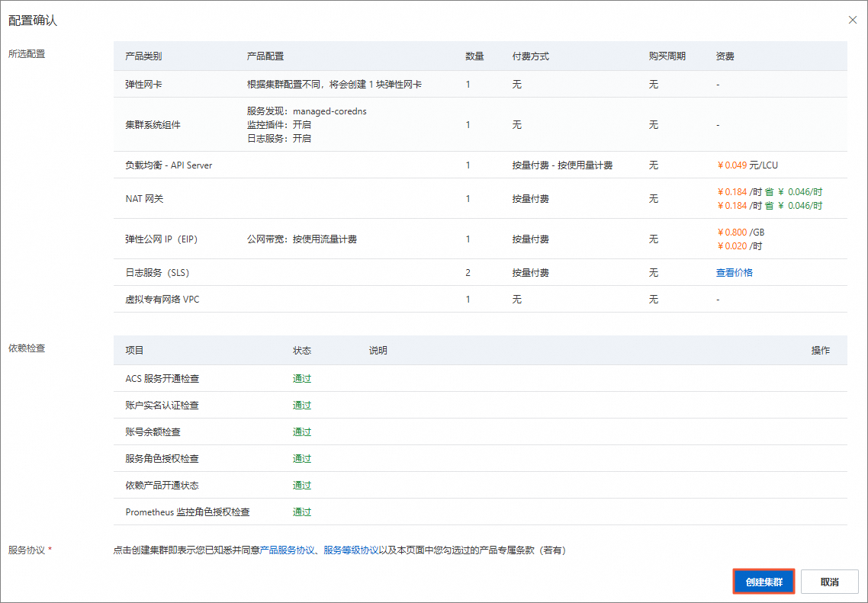The height and width of the screenshot is (603, 868).
Task: Select the Prometheus 监控角色授权检查 item
Action: tap(188, 512)
